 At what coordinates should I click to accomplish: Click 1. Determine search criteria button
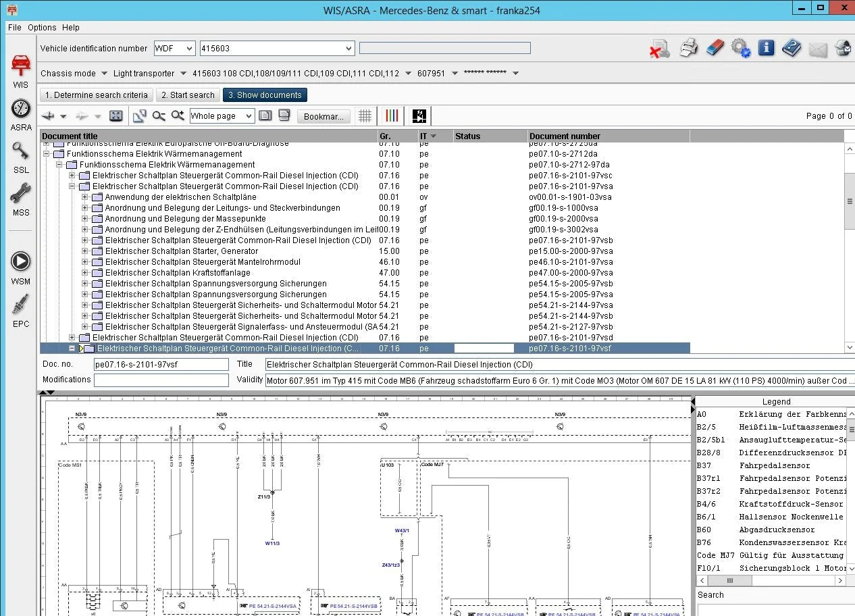(97, 95)
